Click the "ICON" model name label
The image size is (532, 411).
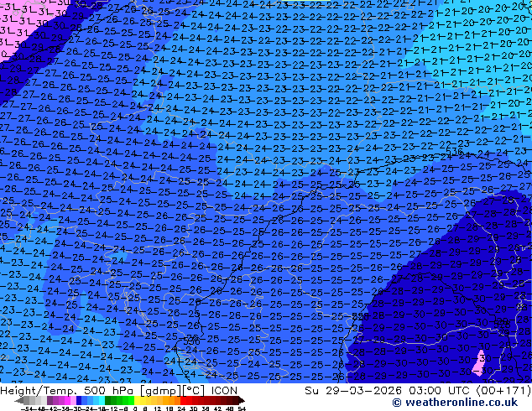coord(224,391)
